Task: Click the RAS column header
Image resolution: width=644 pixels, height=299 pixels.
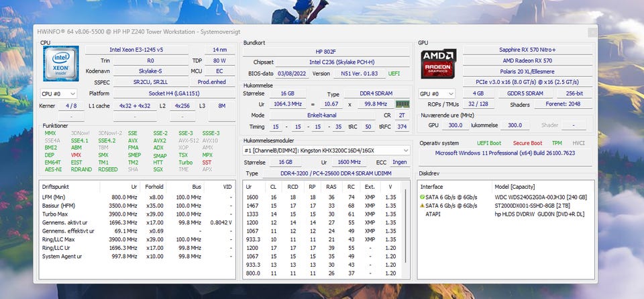Action: pos(331,187)
